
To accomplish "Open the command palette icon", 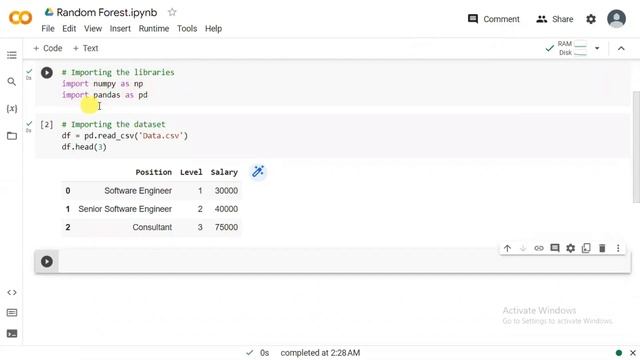I will (x=12, y=313).
